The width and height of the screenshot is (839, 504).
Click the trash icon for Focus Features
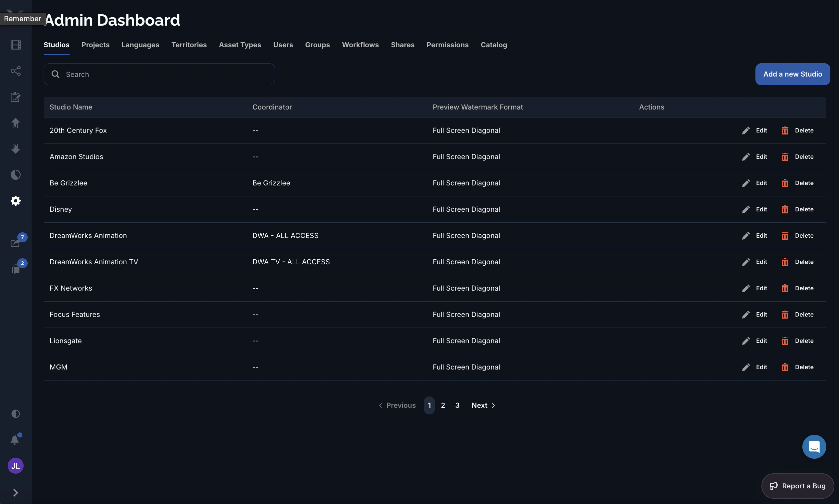pos(785,315)
